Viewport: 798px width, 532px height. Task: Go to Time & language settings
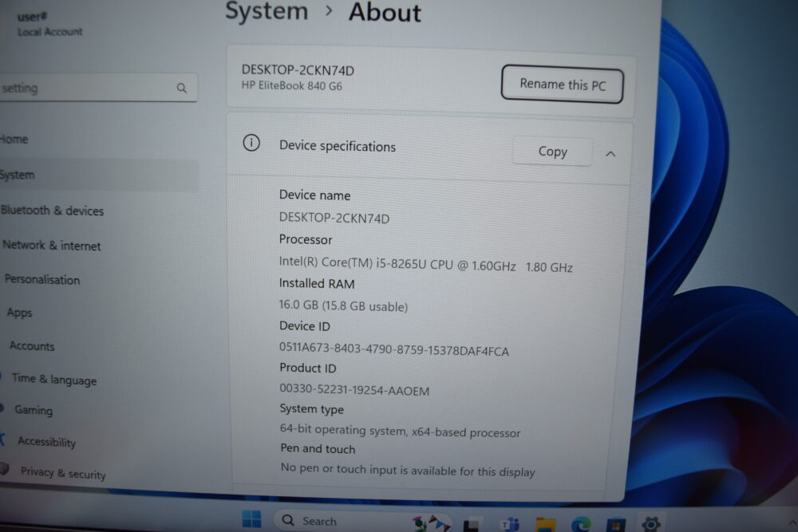pos(54,380)
